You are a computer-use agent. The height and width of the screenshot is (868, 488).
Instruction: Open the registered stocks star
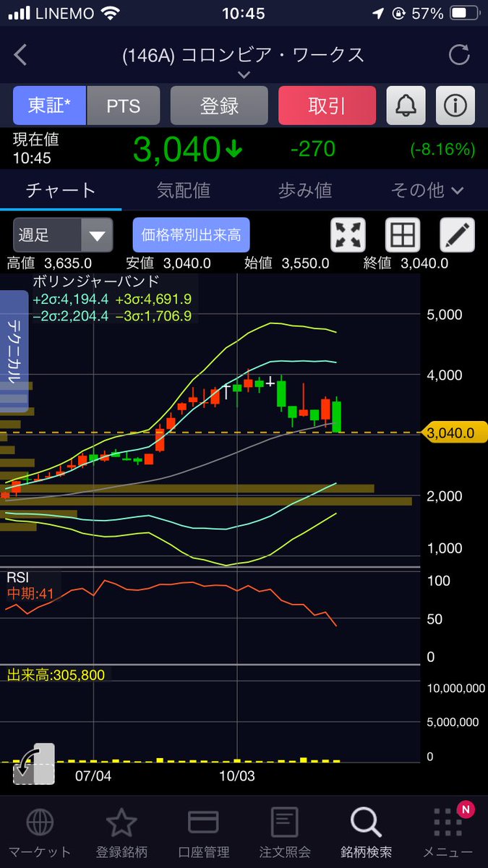pyautogui.click(x=121, y=822)
